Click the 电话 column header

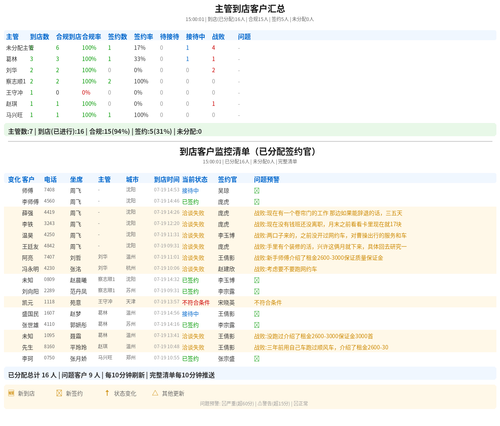coord(50,179)
